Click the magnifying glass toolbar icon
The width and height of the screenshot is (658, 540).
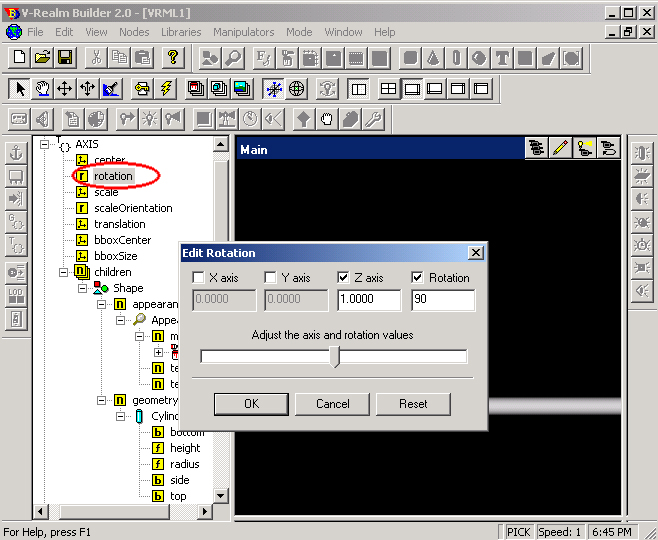click(x=231, y=57)
